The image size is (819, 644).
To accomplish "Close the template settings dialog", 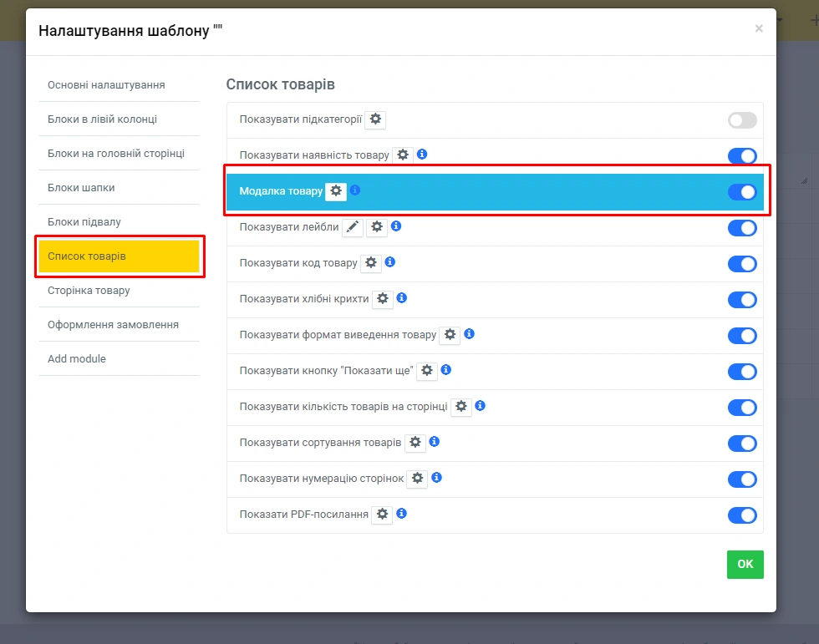I will click(759, 29).
